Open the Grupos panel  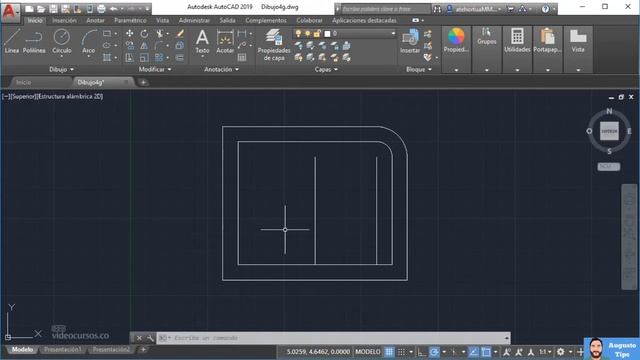tap(487, 37)
